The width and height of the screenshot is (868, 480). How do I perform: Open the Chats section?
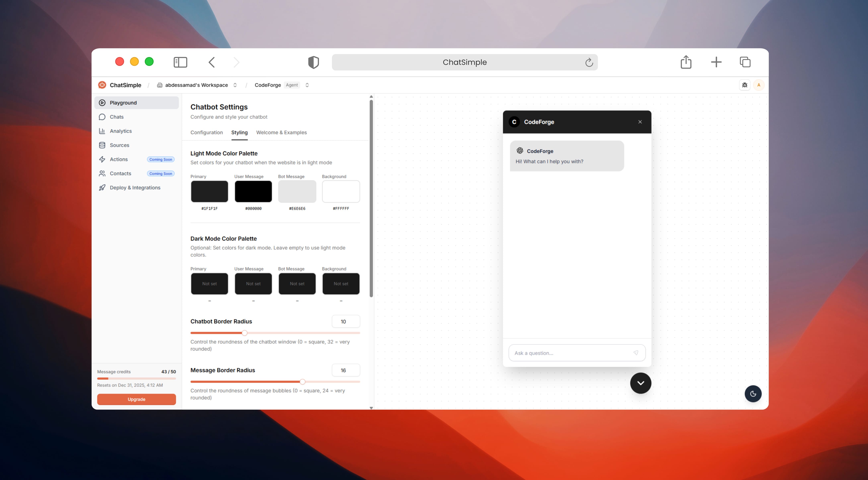[116, 117]
